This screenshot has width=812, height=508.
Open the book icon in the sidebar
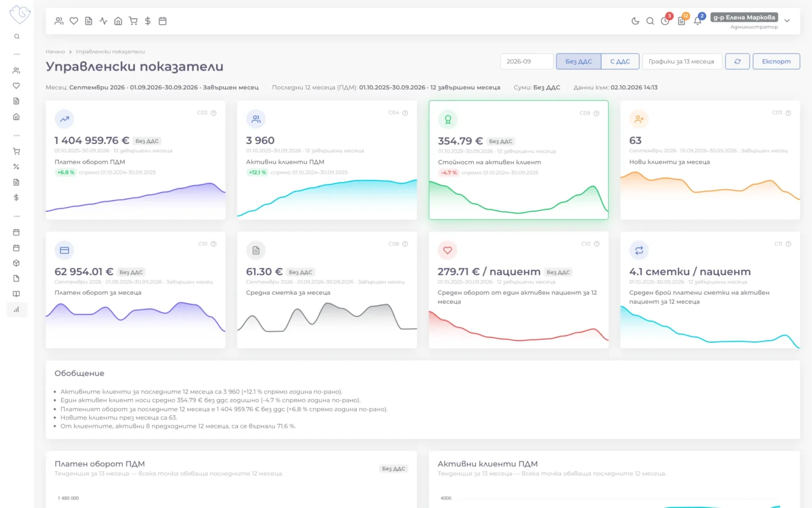16,294
